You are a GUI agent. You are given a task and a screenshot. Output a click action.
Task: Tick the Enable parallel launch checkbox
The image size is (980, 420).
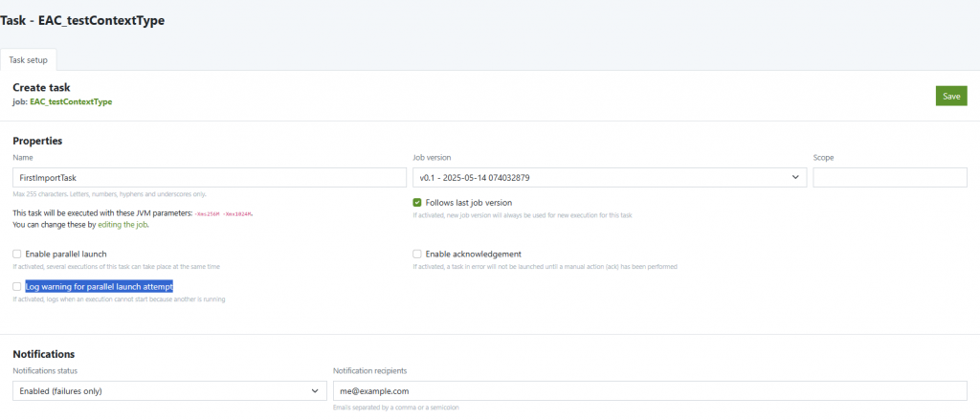coord(17,254)
